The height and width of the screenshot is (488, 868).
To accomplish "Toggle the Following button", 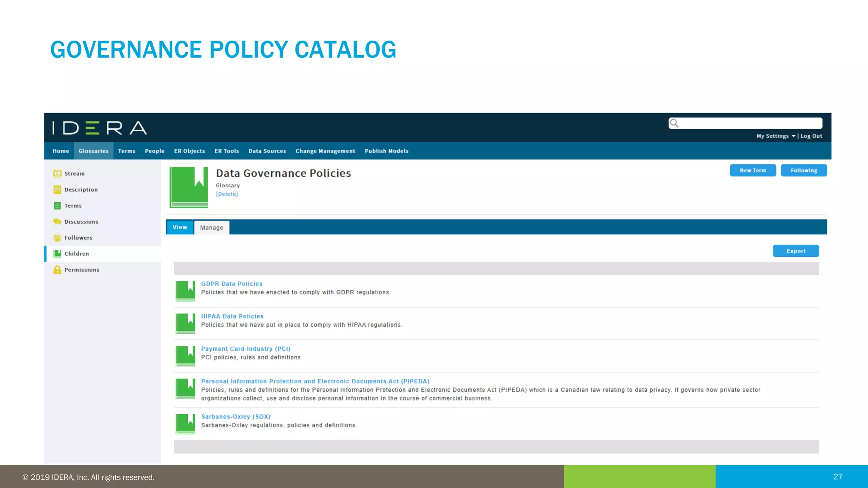I will pyautogui.click(x=804, y=170).
